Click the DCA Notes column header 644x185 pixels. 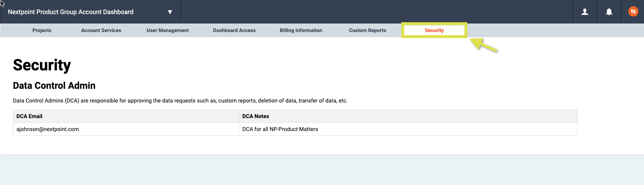pyautogui.click(x=408, y=116)
